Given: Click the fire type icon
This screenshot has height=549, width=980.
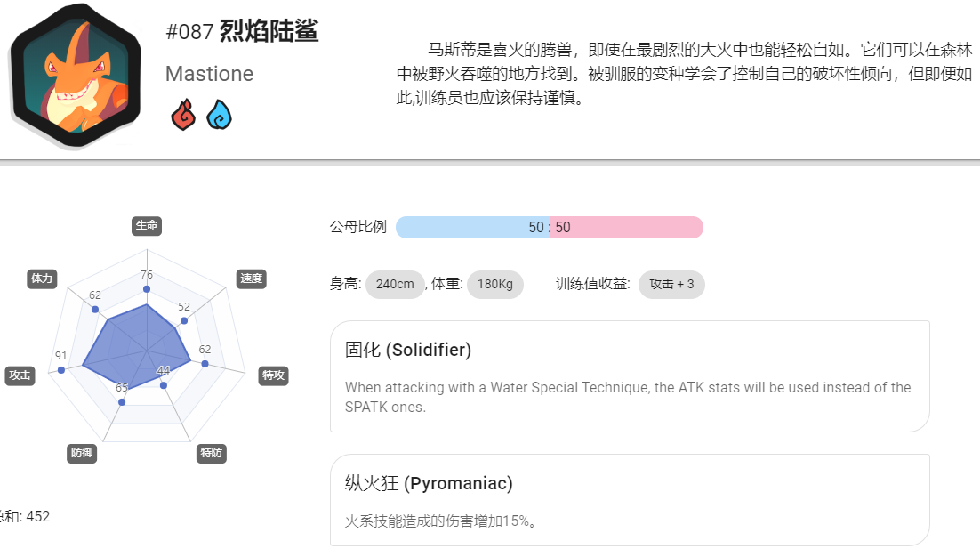Looking at the screenshot, I should coord(183,115).
